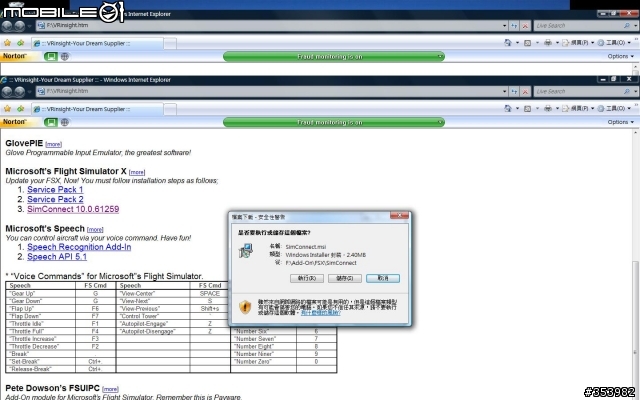Image resolution: width=640 pixels, height=400 pixels.
Task: Click scroll-up arrow of front page scrollbar
Action: point(636,133)
